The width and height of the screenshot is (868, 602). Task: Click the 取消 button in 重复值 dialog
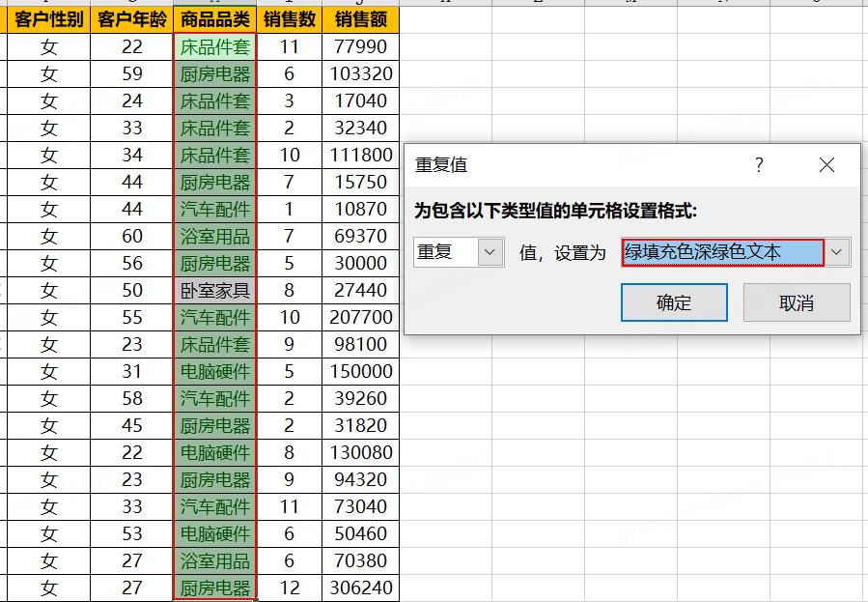tap(797, 302)
